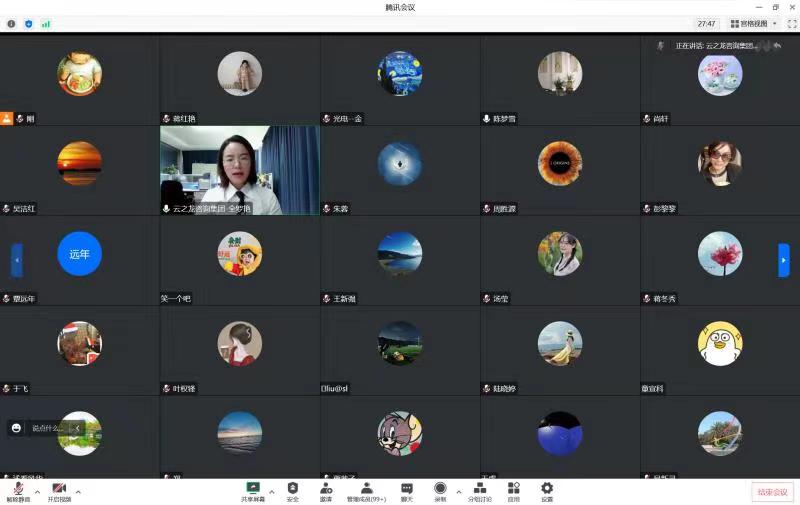Click the meeting info icon at top-left
Image resolution: width=800 pixels, height=505 pixels.
(x=12, y=23)
